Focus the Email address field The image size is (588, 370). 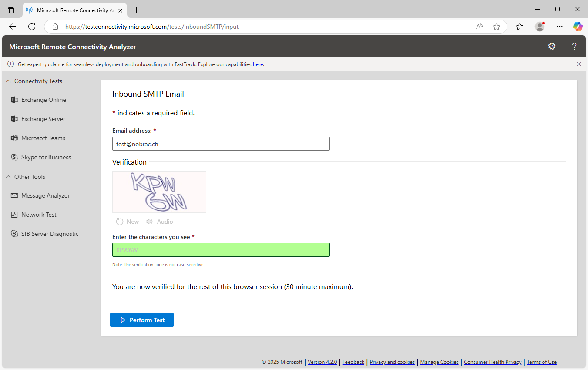coord(221,144)
